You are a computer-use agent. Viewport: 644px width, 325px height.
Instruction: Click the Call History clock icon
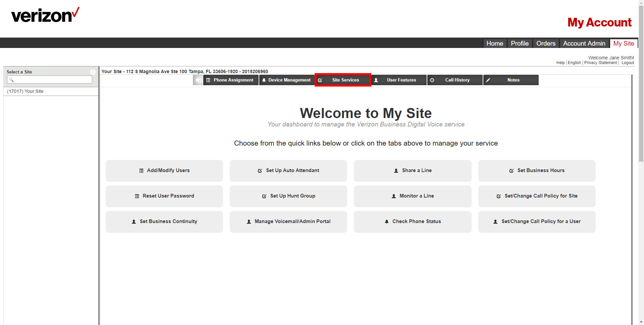(432, 80)
